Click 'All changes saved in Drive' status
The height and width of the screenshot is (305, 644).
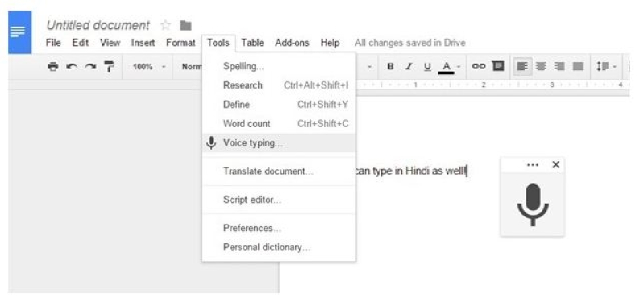(410, 43)
